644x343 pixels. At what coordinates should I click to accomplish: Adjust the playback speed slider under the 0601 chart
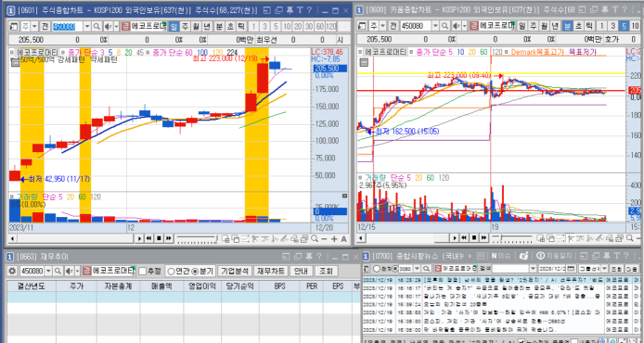click(x=197, y=238)
